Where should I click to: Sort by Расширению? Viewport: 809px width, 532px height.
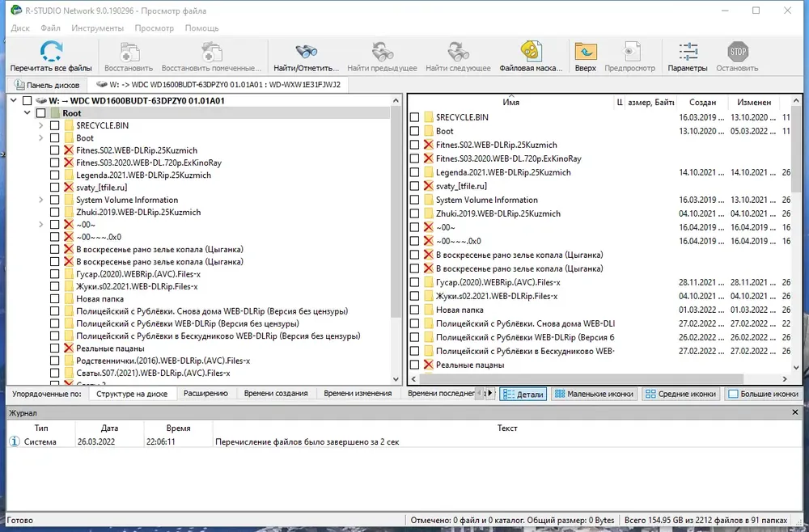pyautogui.click(x=205, y=393)
